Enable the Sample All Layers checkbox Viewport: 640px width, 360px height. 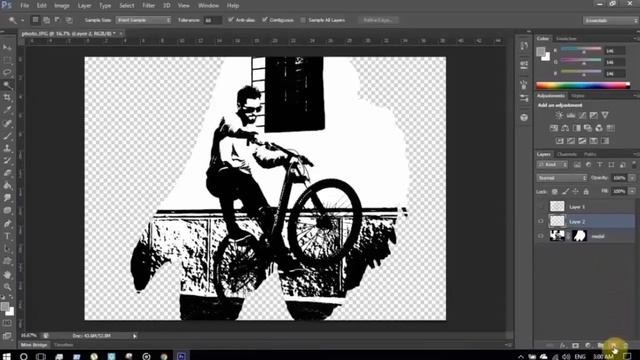click(303, 20)
